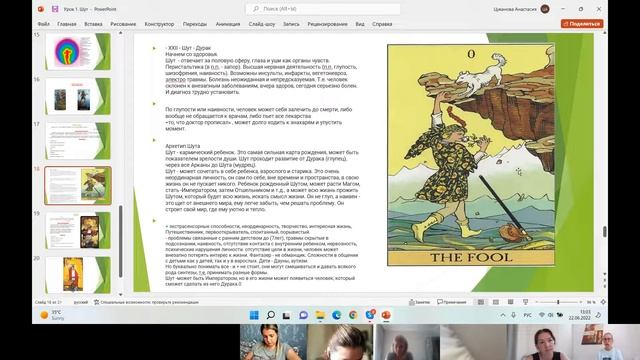Image resolution: width=640 pixels, height=360 pixels.
Task: Open the clock and date in taskbar
Action: pos(580,315)
